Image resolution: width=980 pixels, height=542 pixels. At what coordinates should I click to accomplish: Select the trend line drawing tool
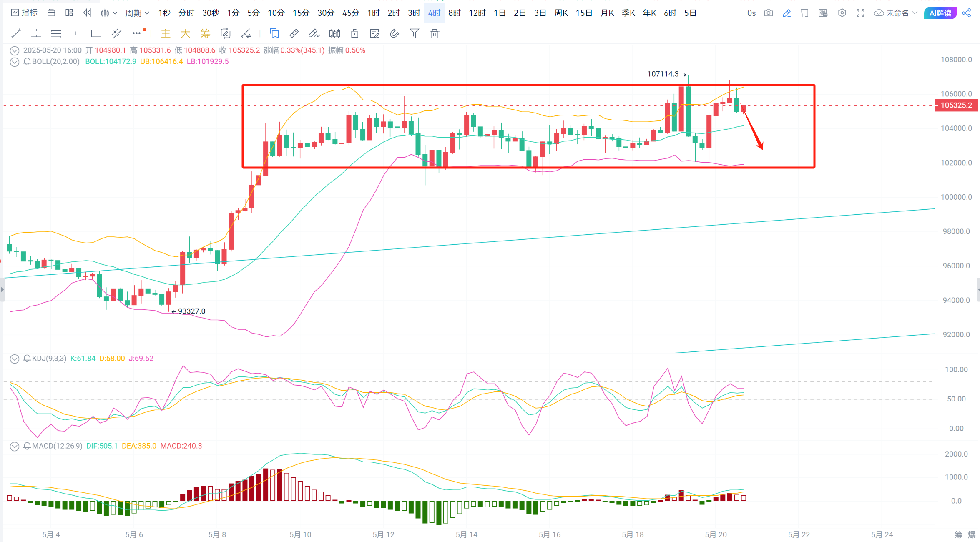coord(16,33)
